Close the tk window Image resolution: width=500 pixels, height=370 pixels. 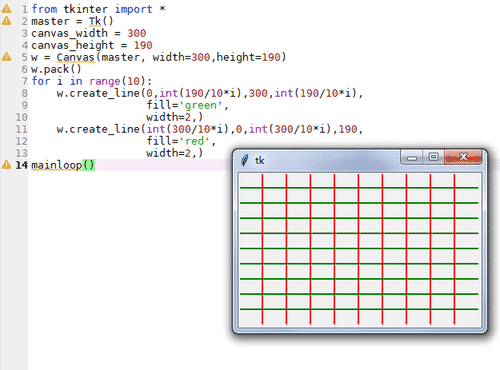point(463,157)
